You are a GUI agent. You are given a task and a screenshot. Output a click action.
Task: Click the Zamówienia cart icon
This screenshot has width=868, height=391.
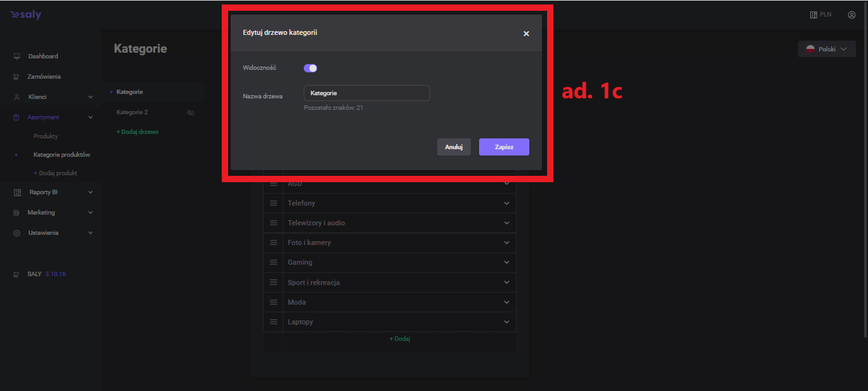17,77
